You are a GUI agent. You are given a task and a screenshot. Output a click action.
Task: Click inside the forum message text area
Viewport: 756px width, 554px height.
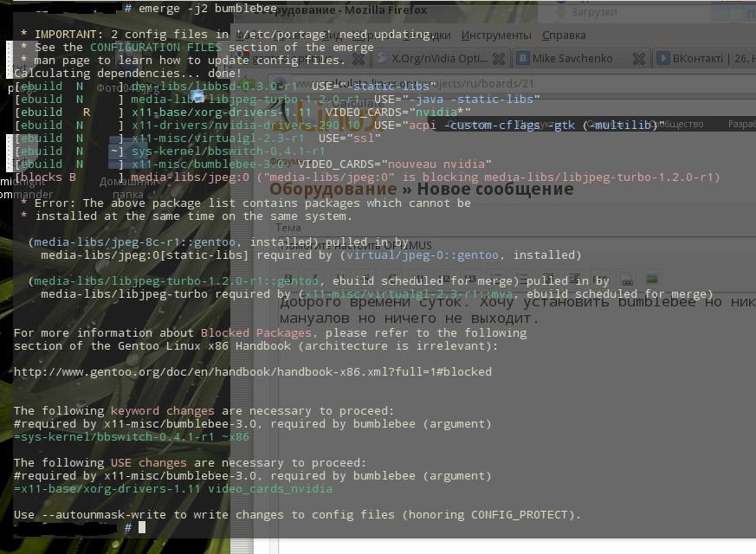click(518, 415)
